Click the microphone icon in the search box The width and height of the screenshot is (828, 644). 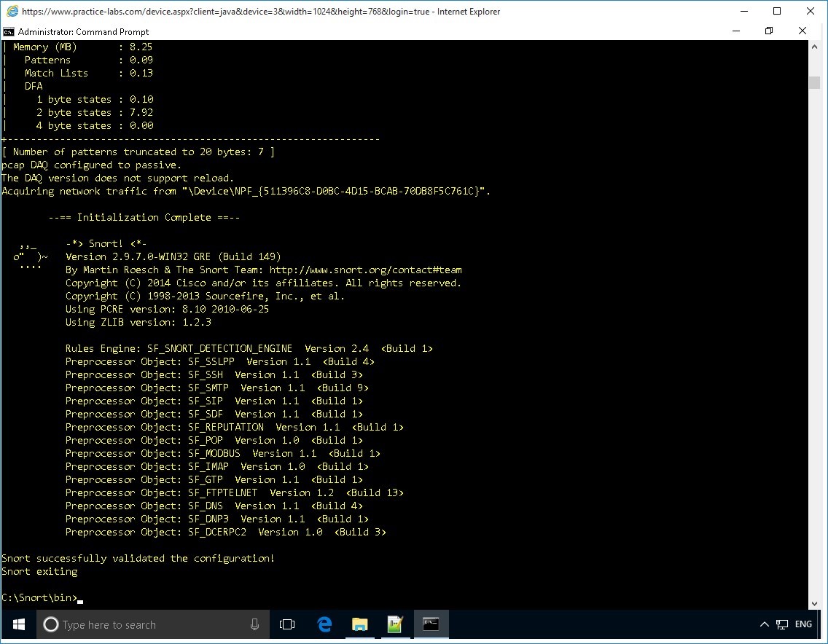click(254, 625)
